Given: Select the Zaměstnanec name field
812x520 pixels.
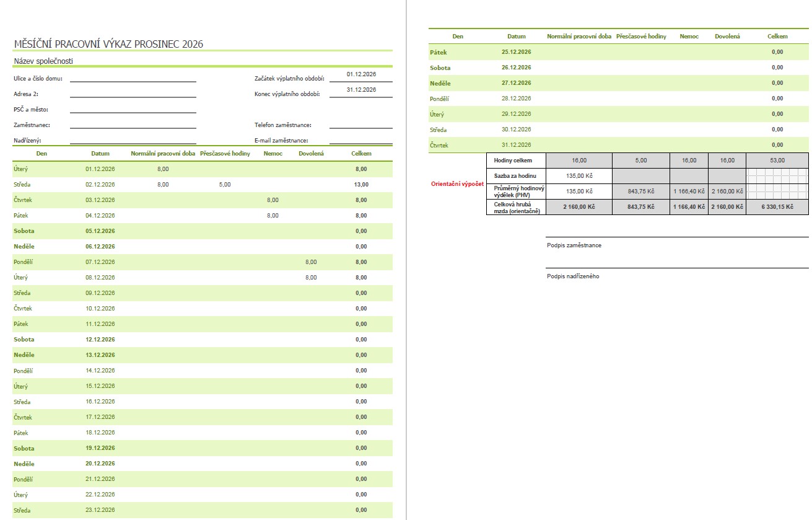Looking at the screenshot, I should point(133,125).
